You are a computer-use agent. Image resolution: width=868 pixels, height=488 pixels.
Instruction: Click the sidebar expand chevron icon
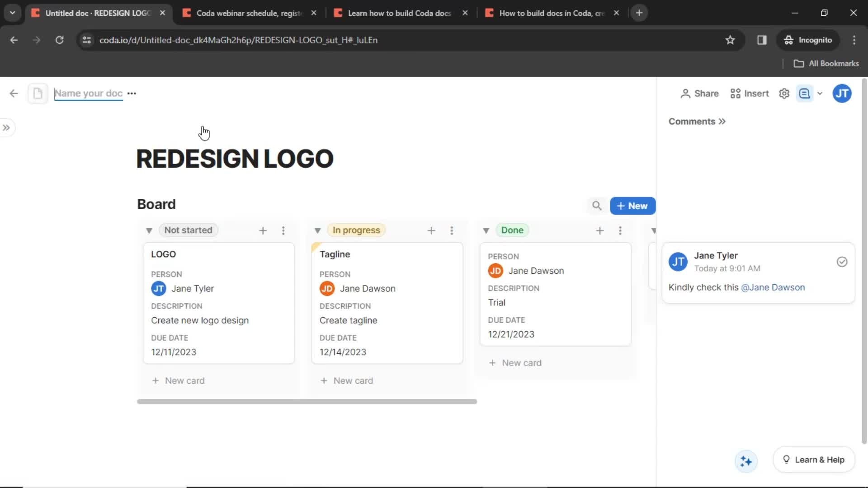click(x=7, y=127)
